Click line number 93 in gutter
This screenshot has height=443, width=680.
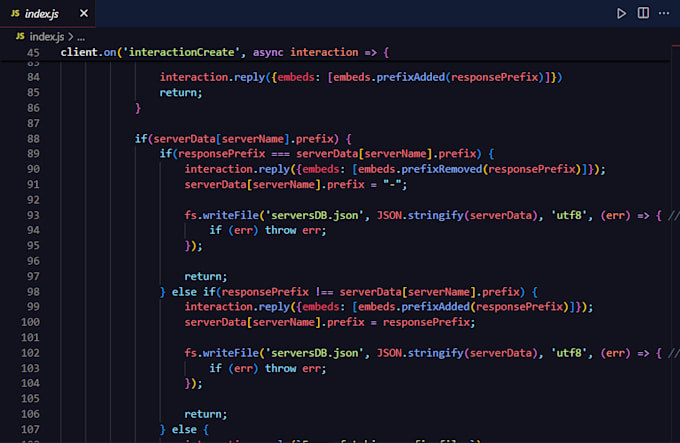(33, 215)
